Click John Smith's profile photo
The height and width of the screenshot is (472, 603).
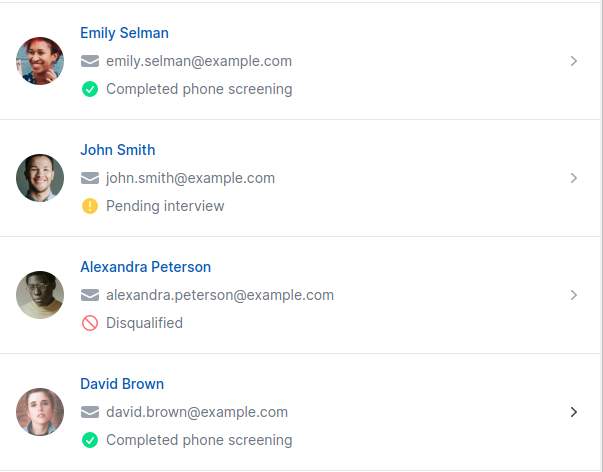[40, 178]
